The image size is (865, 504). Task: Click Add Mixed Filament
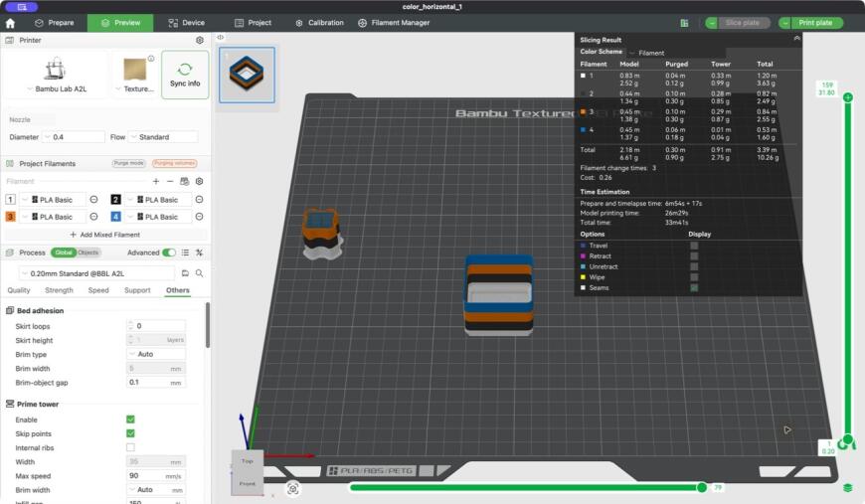(104, 235)
